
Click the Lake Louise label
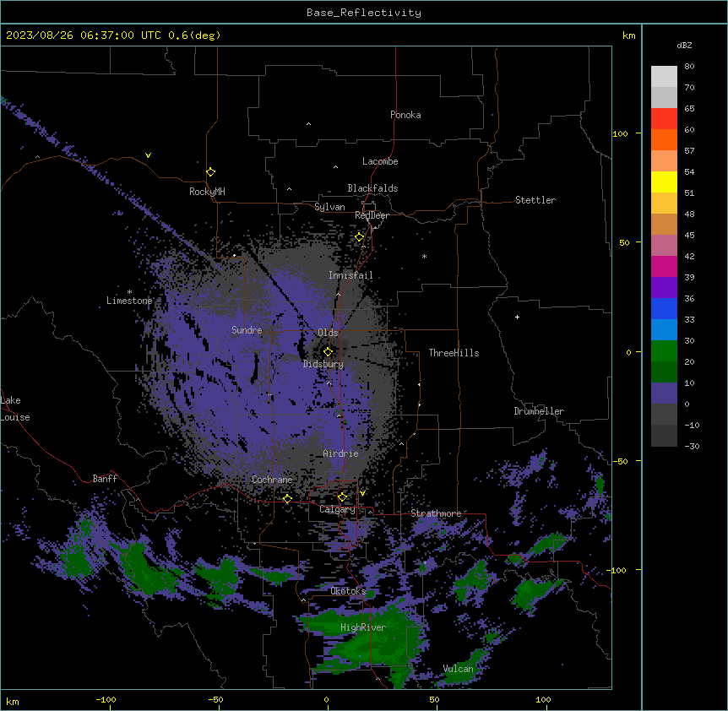click(15, 409)
